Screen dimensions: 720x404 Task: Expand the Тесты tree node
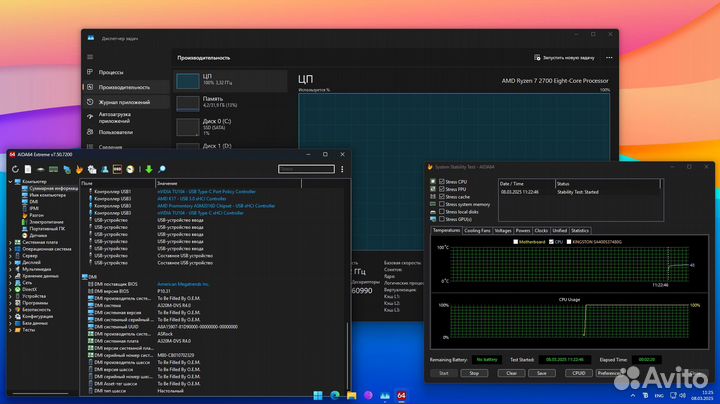(x=11, y=330)
